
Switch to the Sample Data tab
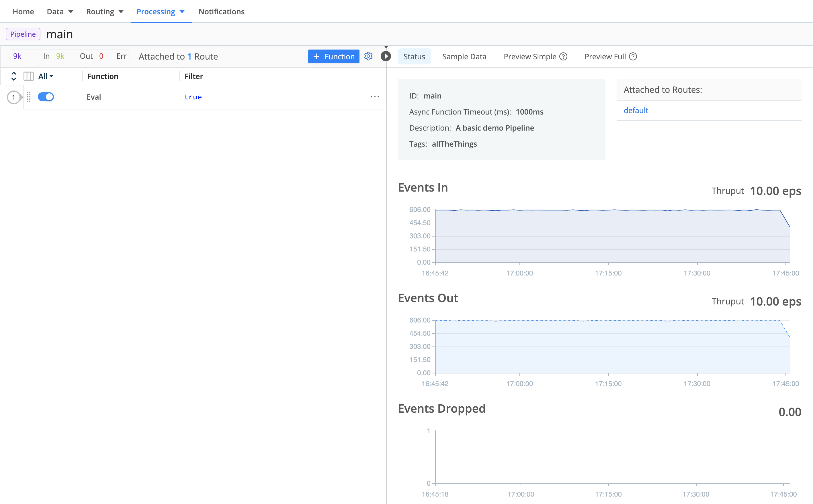pyautogui.click(x=464, y=56)
